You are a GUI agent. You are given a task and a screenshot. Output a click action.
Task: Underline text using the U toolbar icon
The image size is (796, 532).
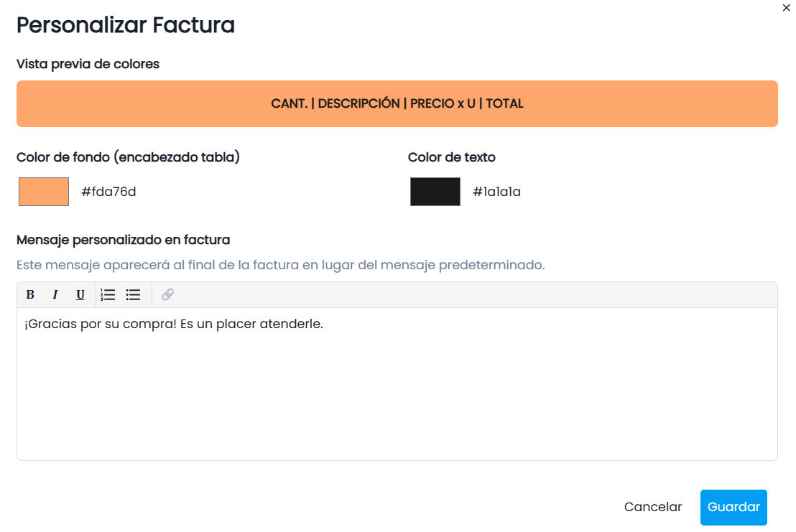point(80,294)
